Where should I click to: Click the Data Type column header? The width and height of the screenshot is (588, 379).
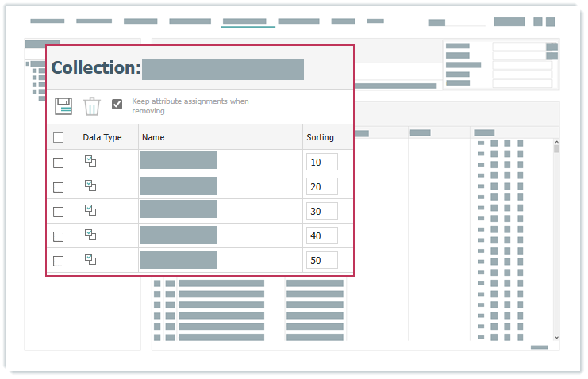tap(102, 137)
